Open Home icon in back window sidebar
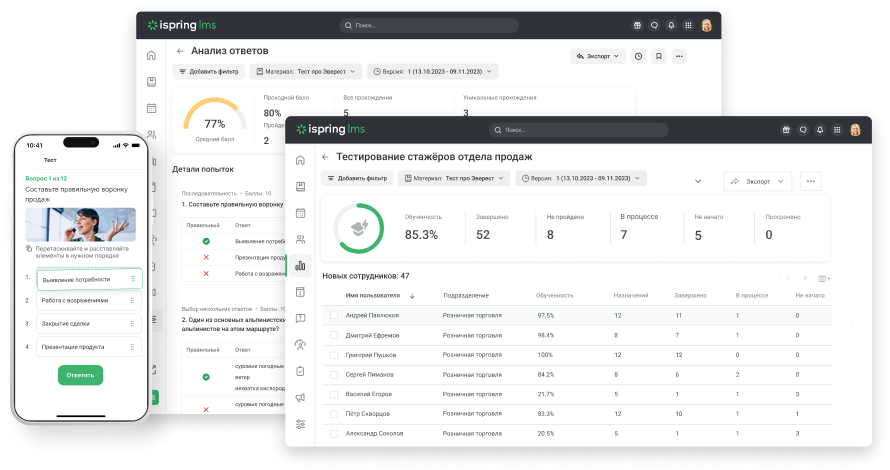The width and height of the screenshot is (890, 470). (x=151, y=56)
